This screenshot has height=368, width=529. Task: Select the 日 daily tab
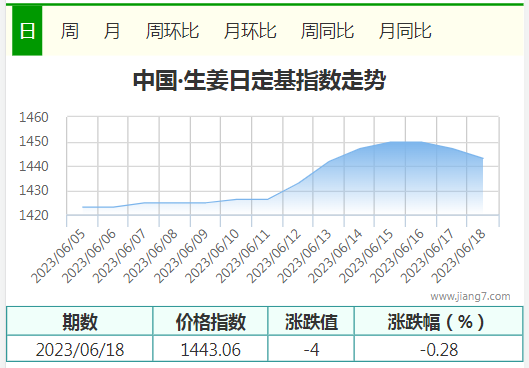27,31
